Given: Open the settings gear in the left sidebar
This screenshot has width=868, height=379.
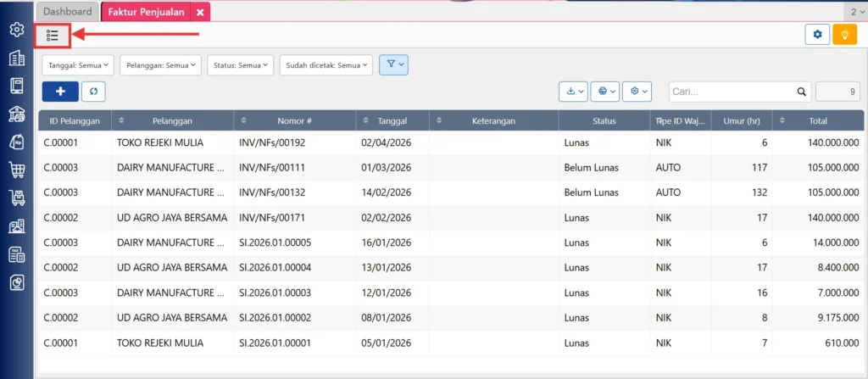Looking at the screenshot, I should coord(17,30).
